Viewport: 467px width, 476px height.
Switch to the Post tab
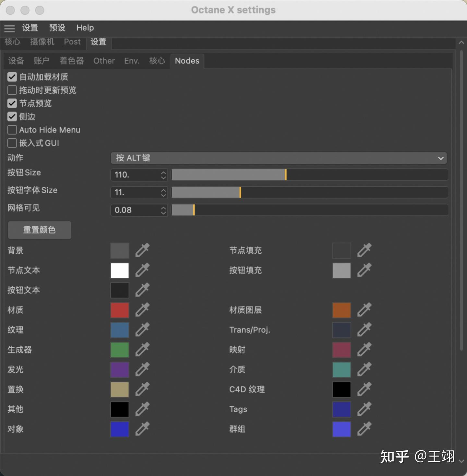tap(72, 42)
